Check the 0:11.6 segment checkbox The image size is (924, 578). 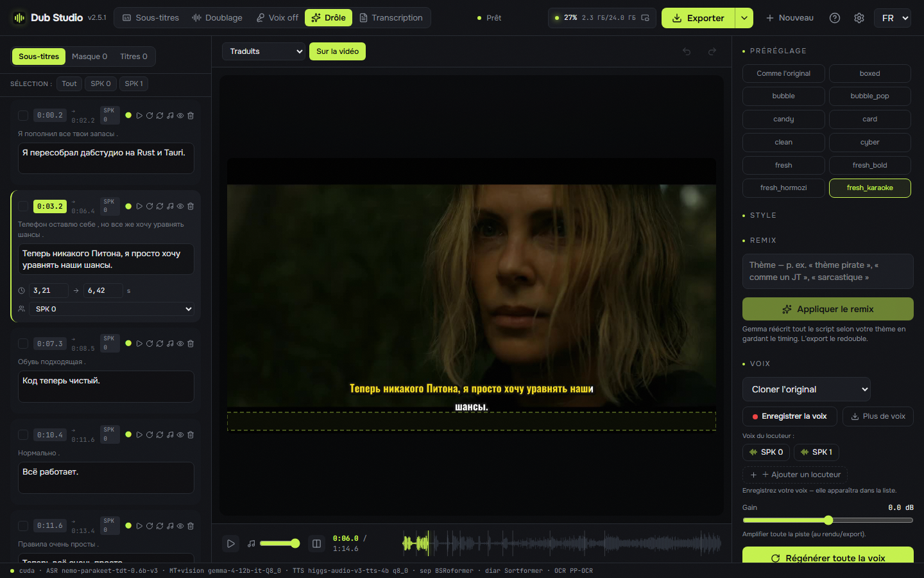(23, 526)
